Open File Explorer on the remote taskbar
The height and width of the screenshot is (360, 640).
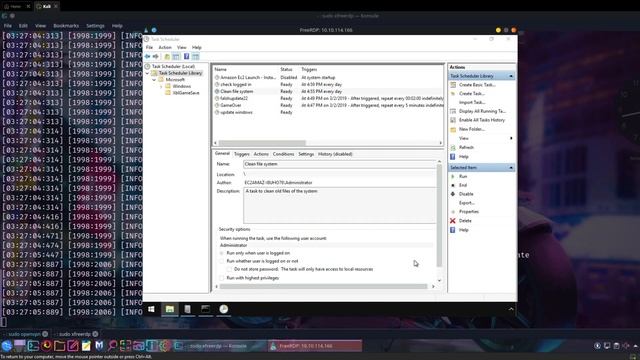[x=170, y=309]
